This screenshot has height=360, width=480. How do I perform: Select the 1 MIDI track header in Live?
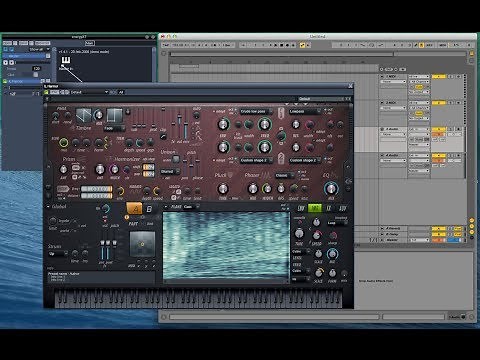[x=393, y=76]
